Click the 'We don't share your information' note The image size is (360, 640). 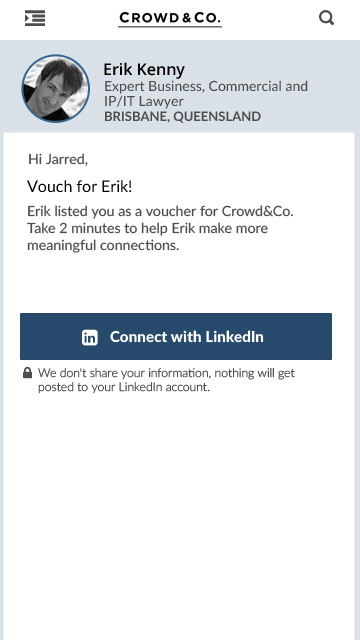(166, 373)
